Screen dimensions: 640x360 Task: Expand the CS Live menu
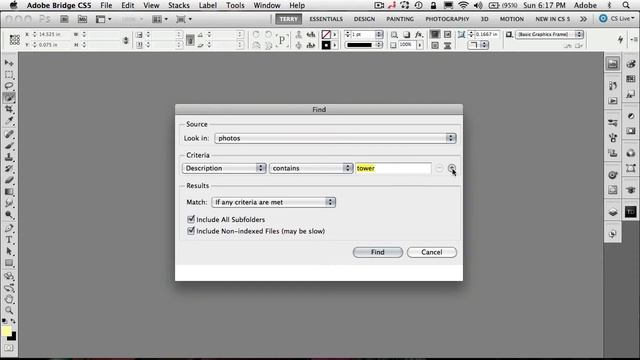617,19
